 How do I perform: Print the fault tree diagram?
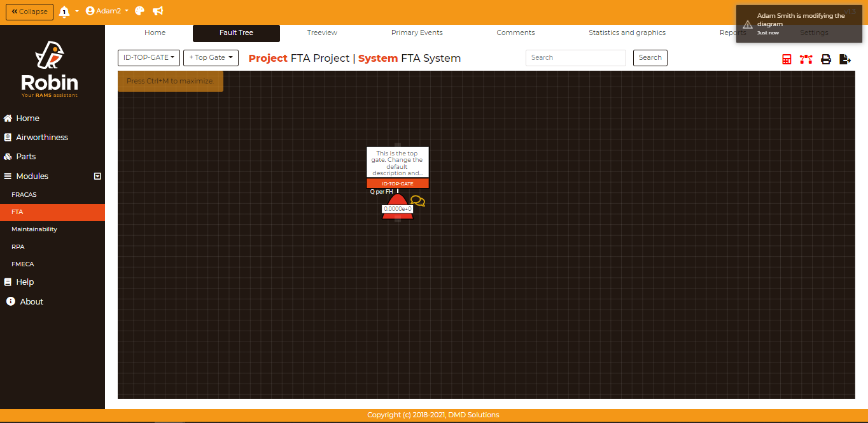point(826,59)
